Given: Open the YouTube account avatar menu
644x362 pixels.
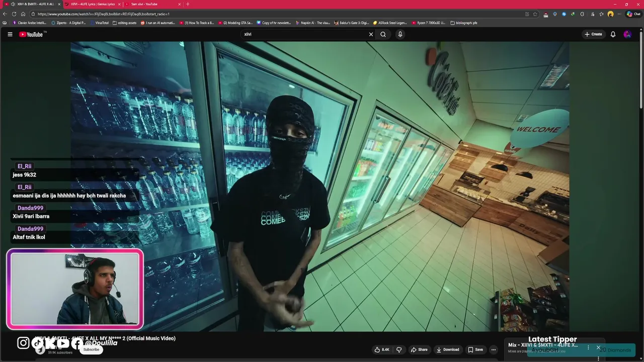Looking at the screenshot, I should pos(627,34).
